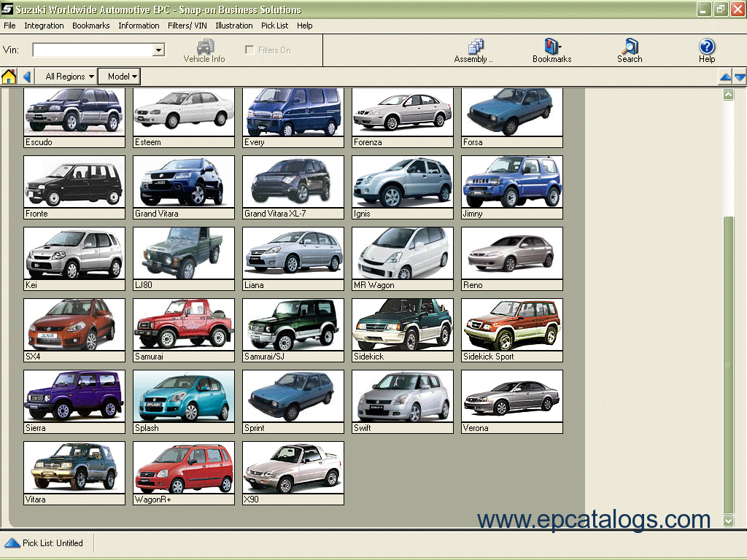
Task: Open the All Regions dropdown
Action: (69, 77)
